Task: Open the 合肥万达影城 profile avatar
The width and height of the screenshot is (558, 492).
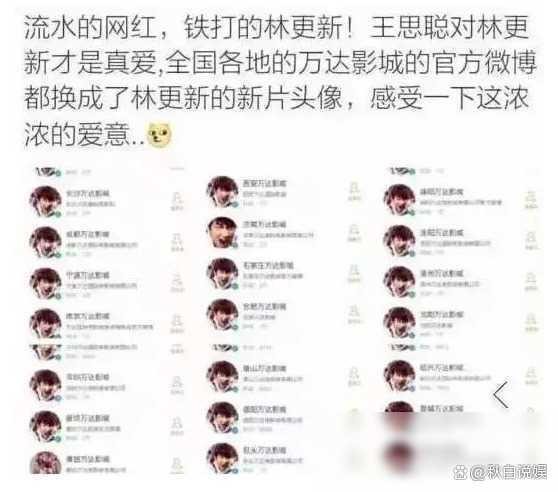Action: coord(222,314)
